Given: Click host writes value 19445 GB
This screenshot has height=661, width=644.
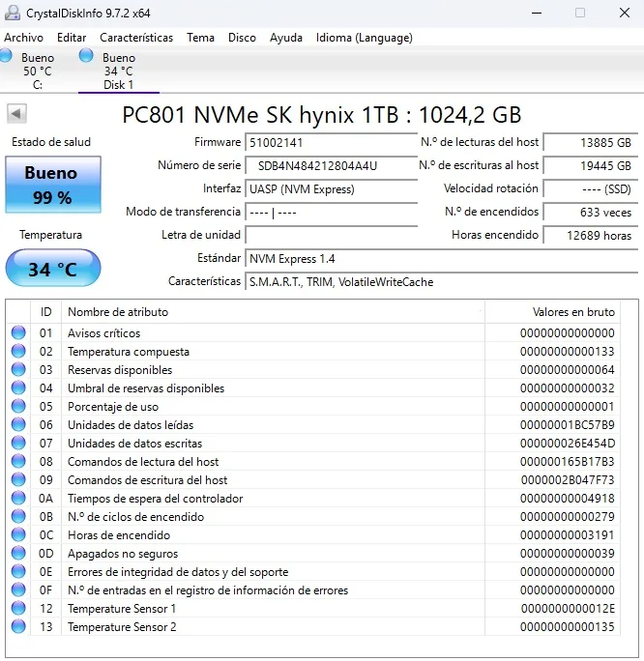Looking at the screenshot, I should pyautogui.click(x=591, y=165).
